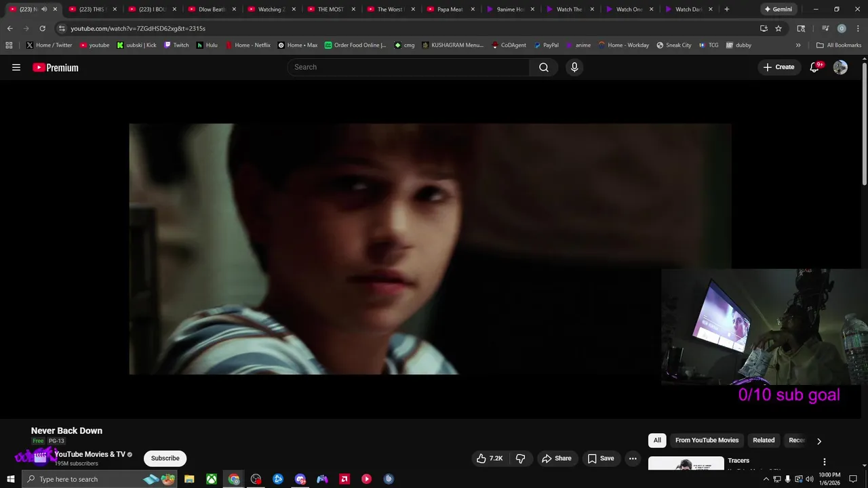Bookmark this page with the star
868x488 pixels.
pos(778,28)
